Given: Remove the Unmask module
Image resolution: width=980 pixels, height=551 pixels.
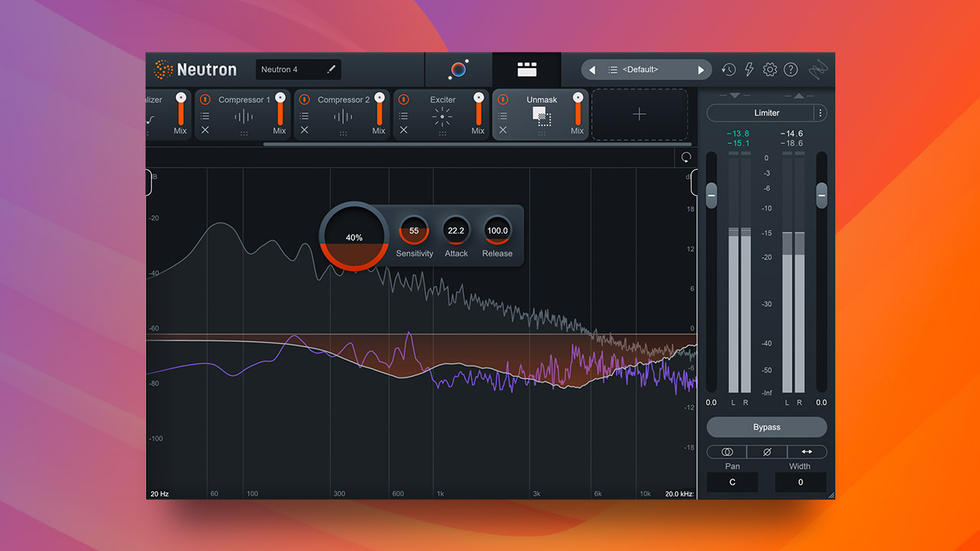Looking at the screenshot, I should click(x=503, y=130).
